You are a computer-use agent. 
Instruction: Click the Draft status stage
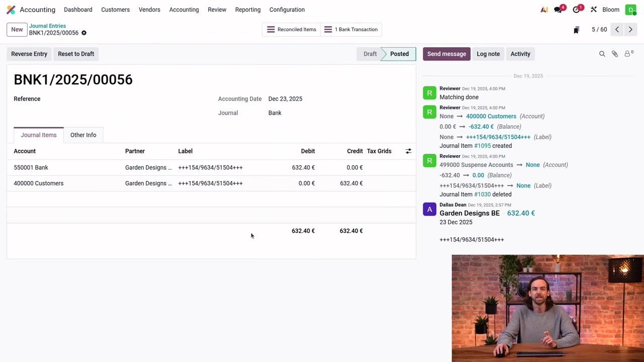[370, 54]
